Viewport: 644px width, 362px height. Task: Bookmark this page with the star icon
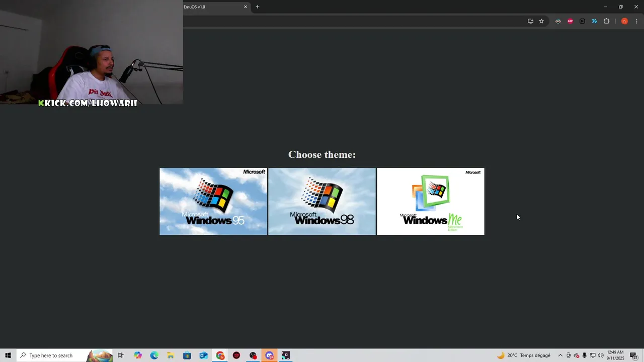541,21
